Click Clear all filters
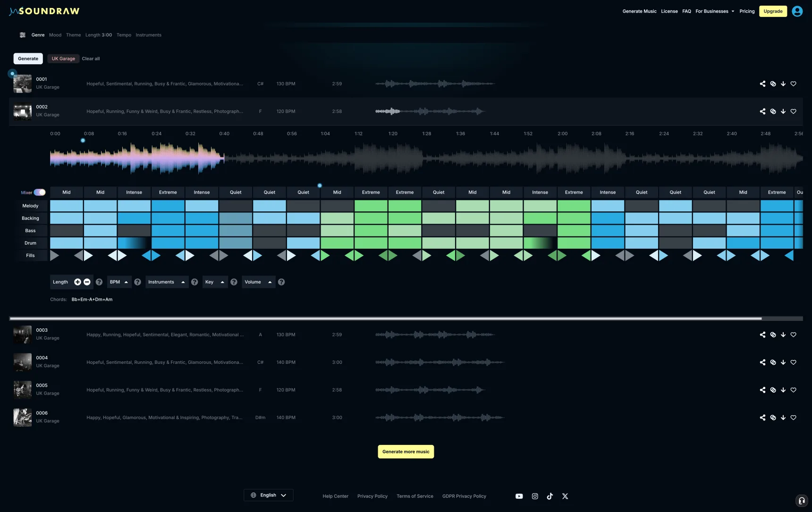The image size is (812, 512). click(91, 59)
